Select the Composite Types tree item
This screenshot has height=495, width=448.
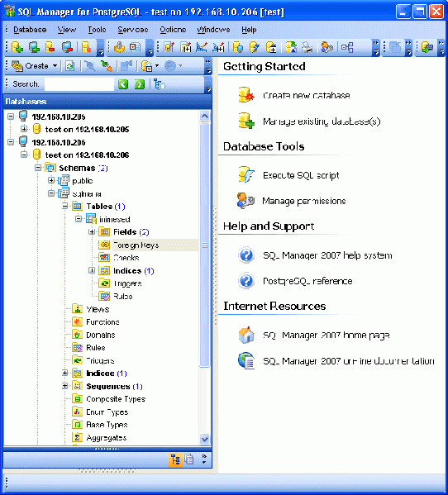[x=116, y=399]
